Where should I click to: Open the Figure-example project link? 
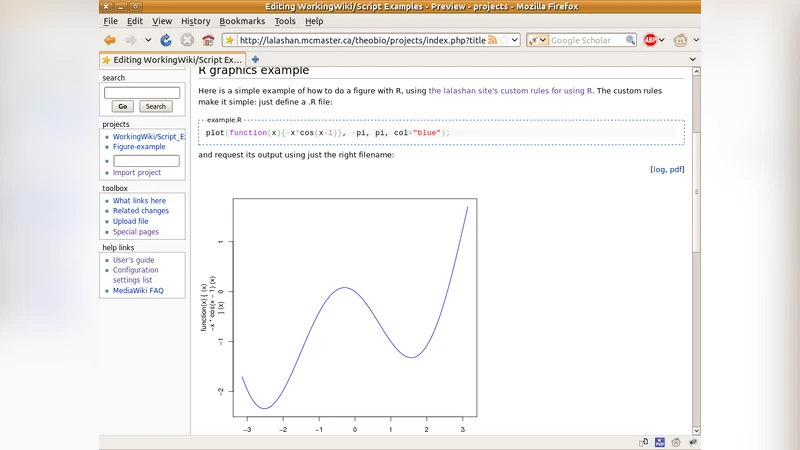click(x=139, y=146)
